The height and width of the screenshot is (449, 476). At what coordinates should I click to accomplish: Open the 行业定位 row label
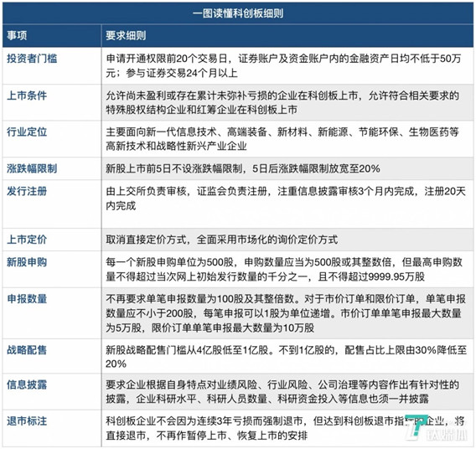pos(27,132)
